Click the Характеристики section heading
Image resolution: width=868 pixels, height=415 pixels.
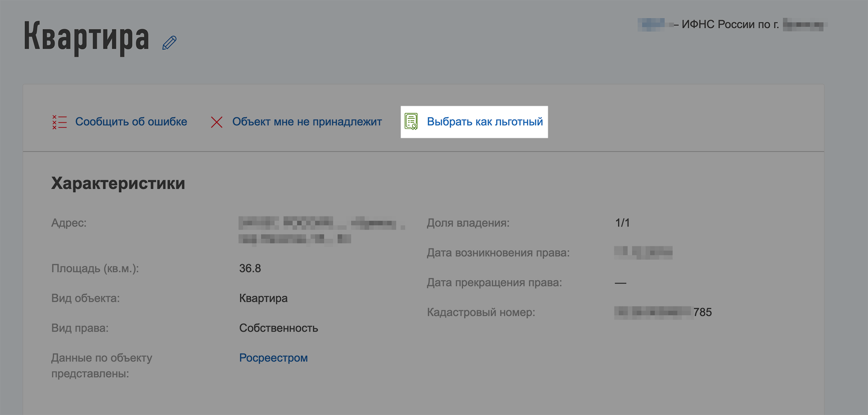[118, 183]
